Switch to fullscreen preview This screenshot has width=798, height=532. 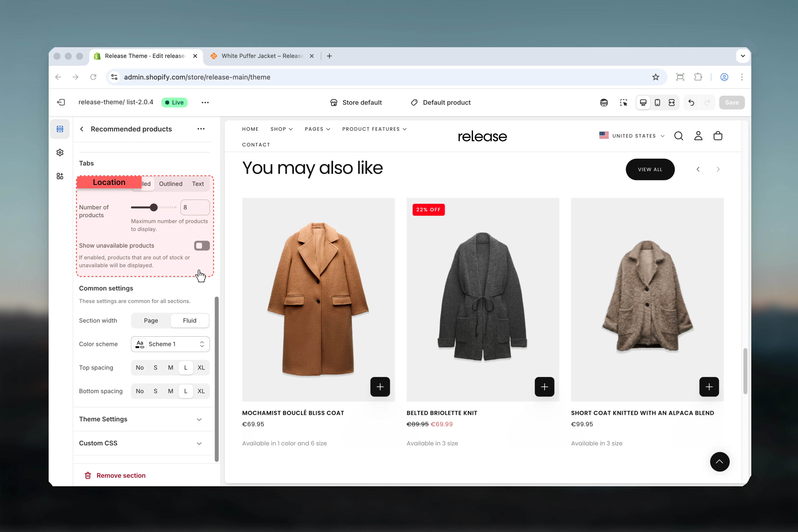[x=671, y=102]
